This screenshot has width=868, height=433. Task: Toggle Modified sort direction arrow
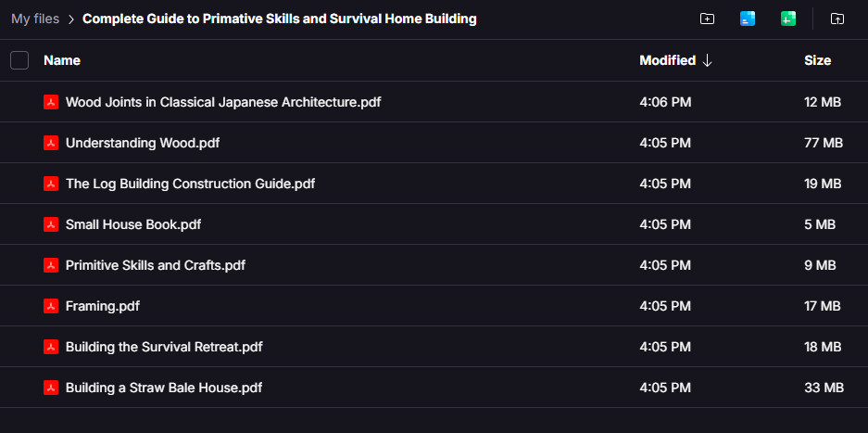coord(708,60)
